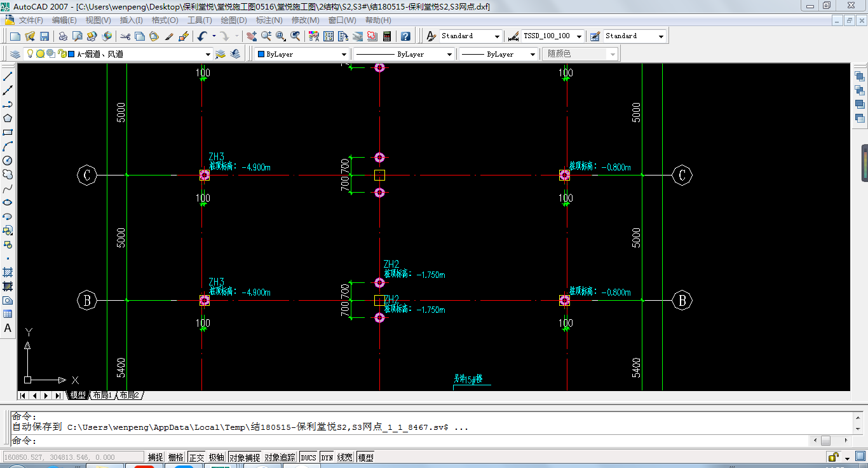Image resolution: width=868 pixels, height=468 pixels.
Task: Toggle DYN dynamic input
Action: coord(327,457)
